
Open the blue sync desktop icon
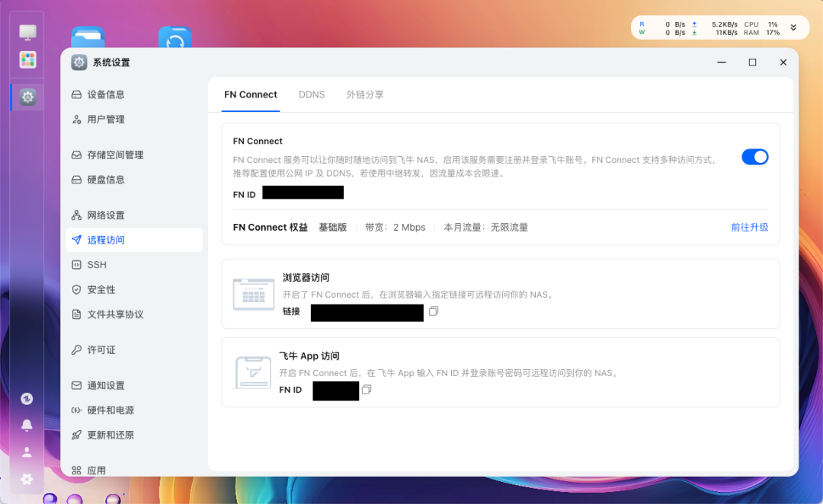(x=175, y=37)
